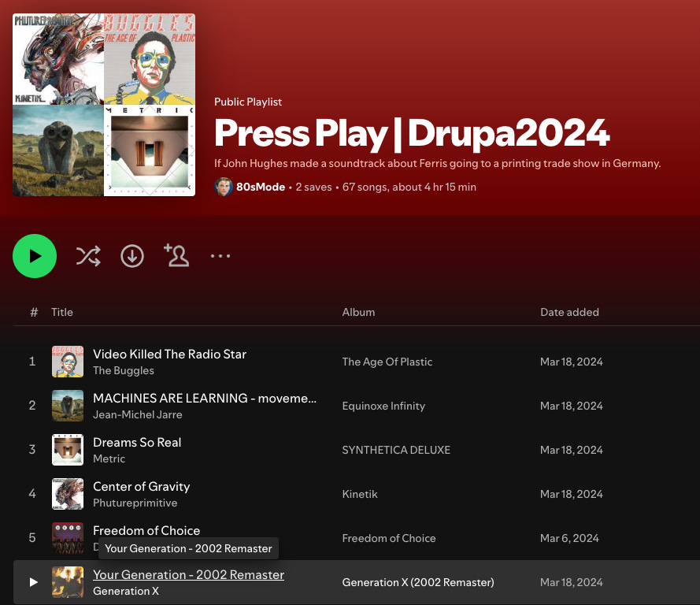This screenshot has height=605, width=700.
Task: Download the playlist for offline listening
Action: coord(132,256)
